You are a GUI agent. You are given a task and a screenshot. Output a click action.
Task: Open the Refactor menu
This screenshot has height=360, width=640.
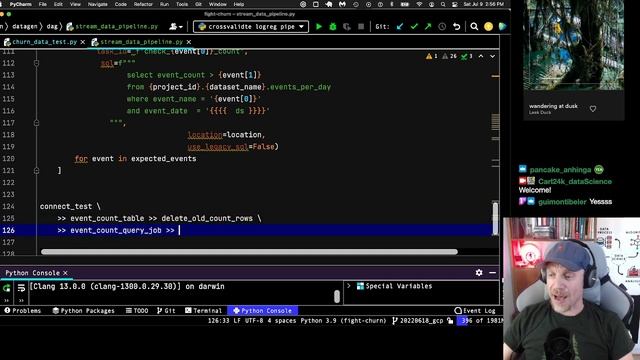pos(143,4)
